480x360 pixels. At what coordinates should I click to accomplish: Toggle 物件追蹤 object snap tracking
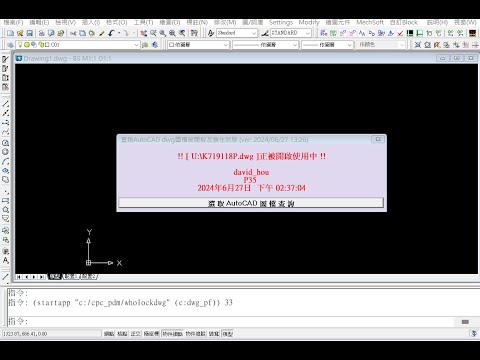point(196,334)
